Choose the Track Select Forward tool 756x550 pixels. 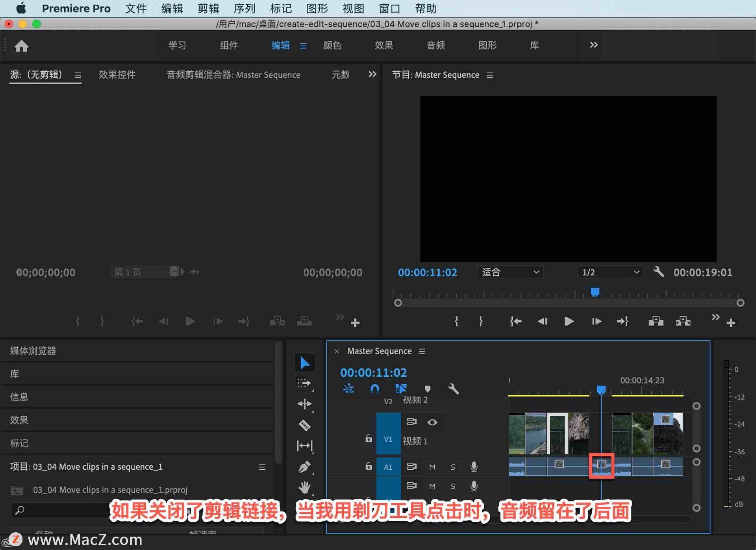[x=304, y=383]
